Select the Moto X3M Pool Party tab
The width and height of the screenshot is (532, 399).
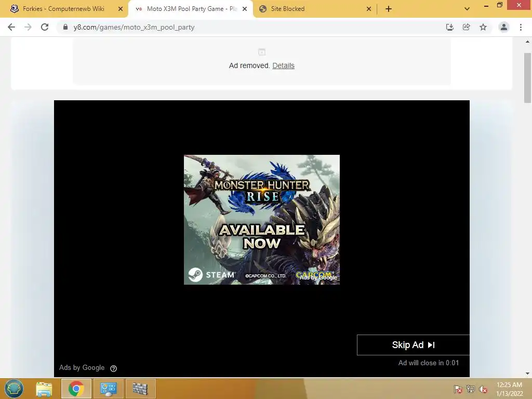(192, 9)
